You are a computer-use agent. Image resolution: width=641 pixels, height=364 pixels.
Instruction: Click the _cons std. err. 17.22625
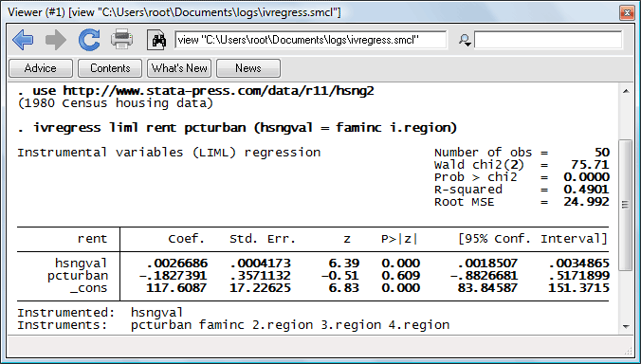point(260,288)
